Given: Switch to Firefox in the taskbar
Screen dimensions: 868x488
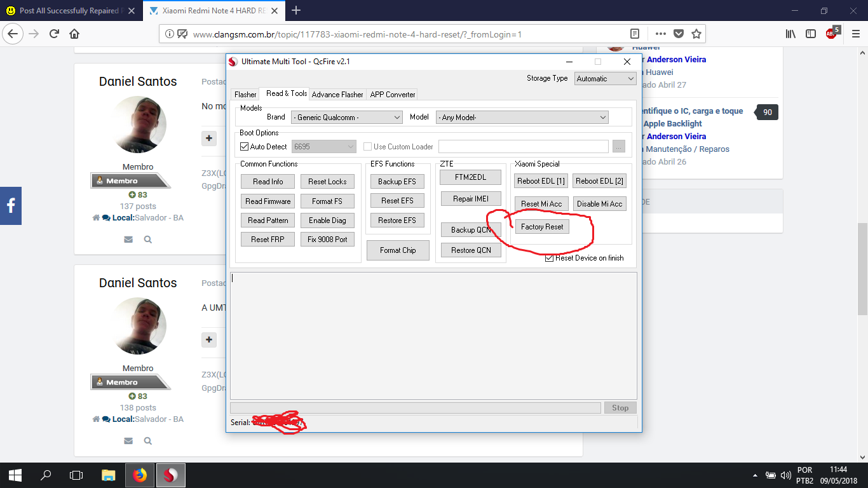Looking at the screenshot, I should [139, 475].
